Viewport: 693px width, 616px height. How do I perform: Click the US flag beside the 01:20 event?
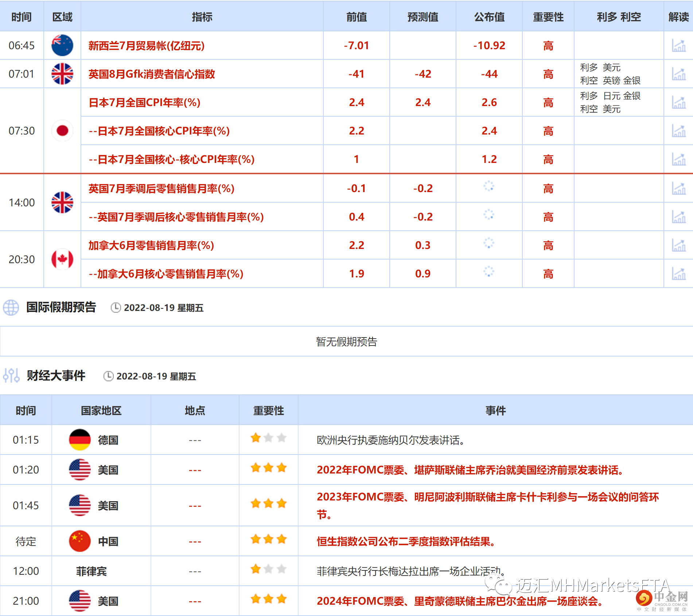pyautogui.click(x=80, y=469)
